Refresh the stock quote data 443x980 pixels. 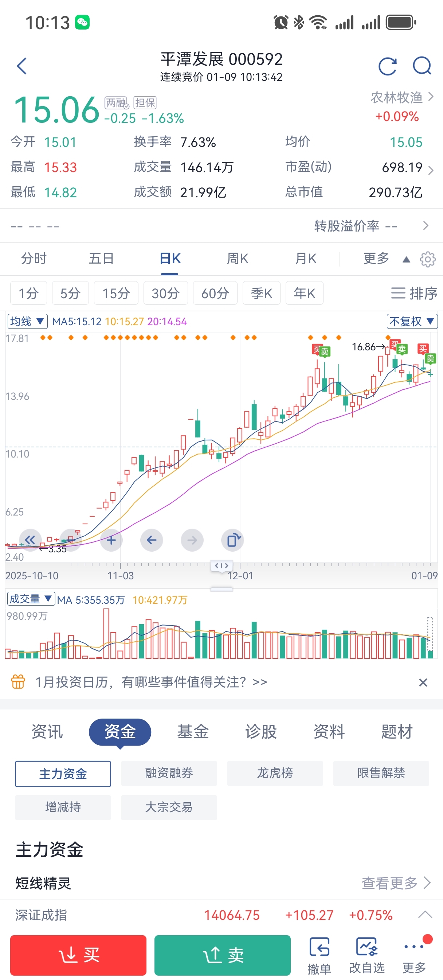coord(388,67)
